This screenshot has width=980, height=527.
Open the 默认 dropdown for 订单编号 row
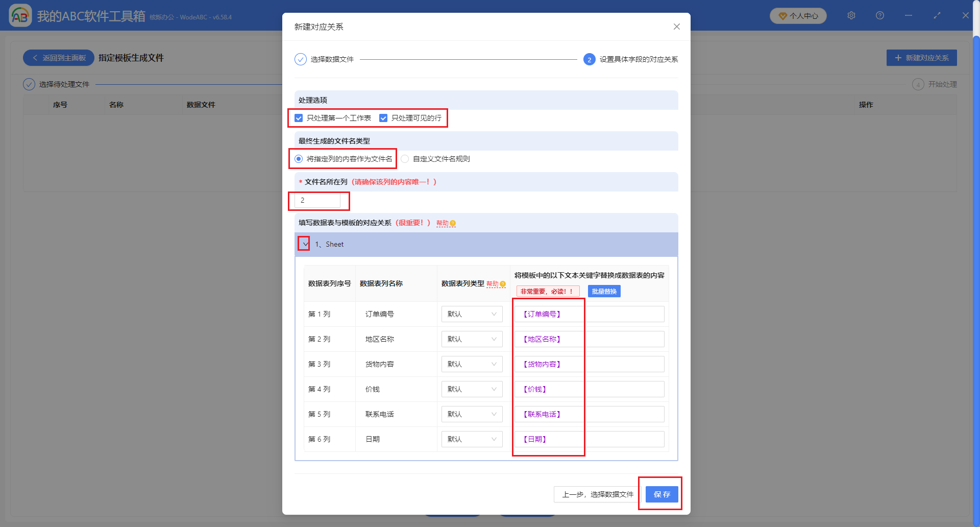click(x=472, y=314)
